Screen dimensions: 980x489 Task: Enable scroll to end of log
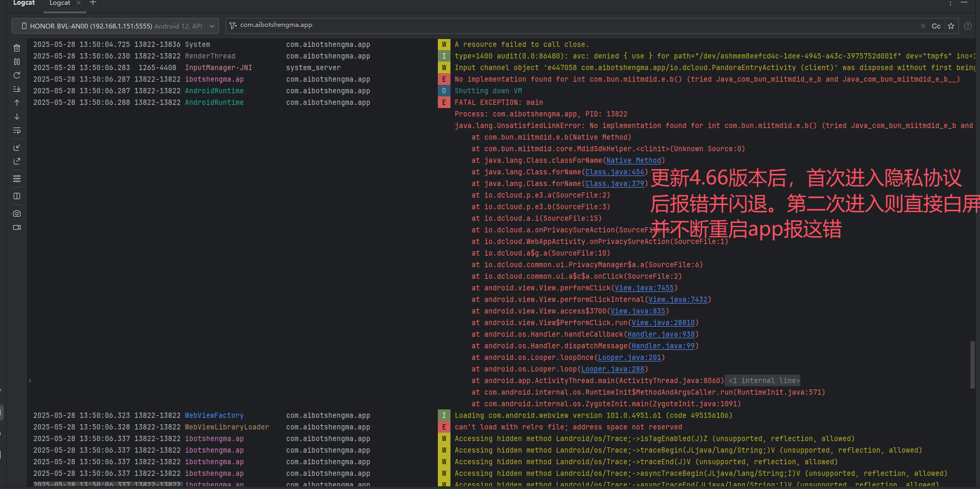(17, 89)
